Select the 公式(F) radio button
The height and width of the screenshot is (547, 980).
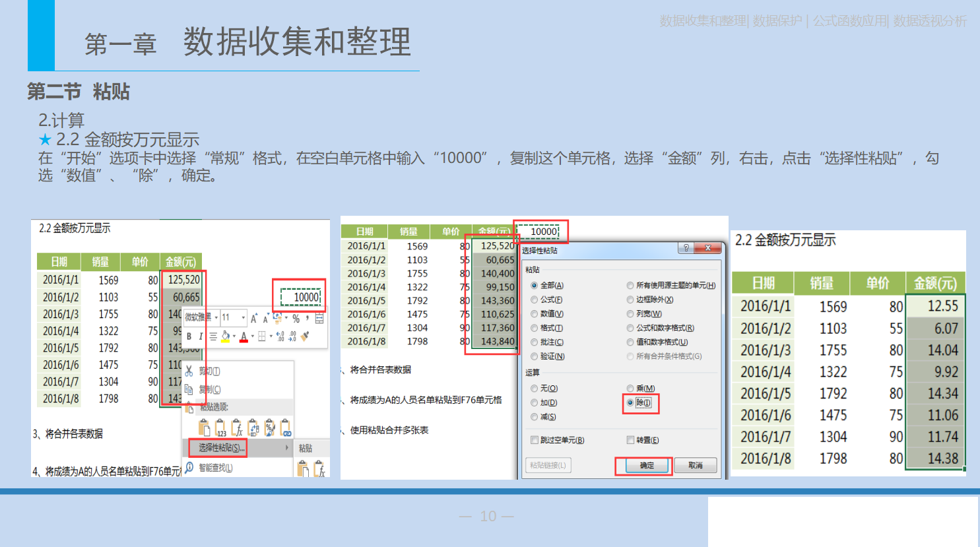(535, 300)
